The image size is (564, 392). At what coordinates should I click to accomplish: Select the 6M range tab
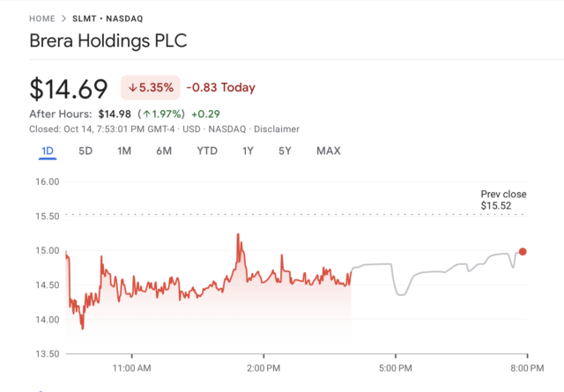tap(164, 151)
